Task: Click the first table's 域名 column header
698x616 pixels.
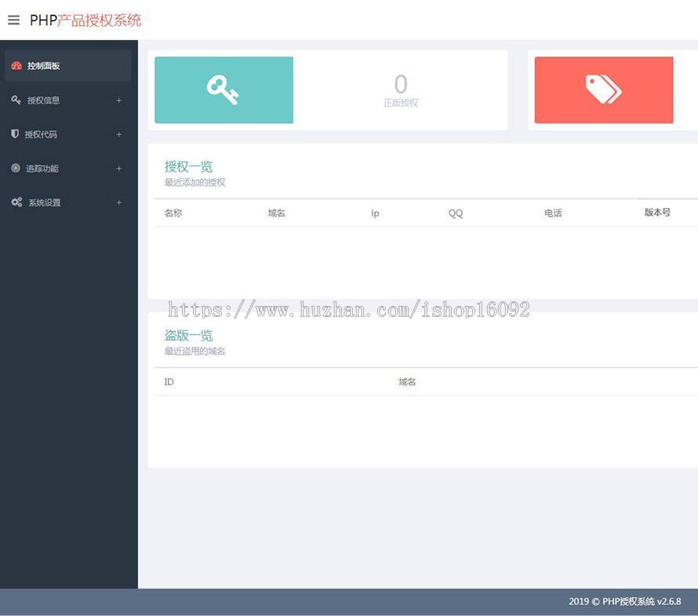Action: click(x=276, y=213)
